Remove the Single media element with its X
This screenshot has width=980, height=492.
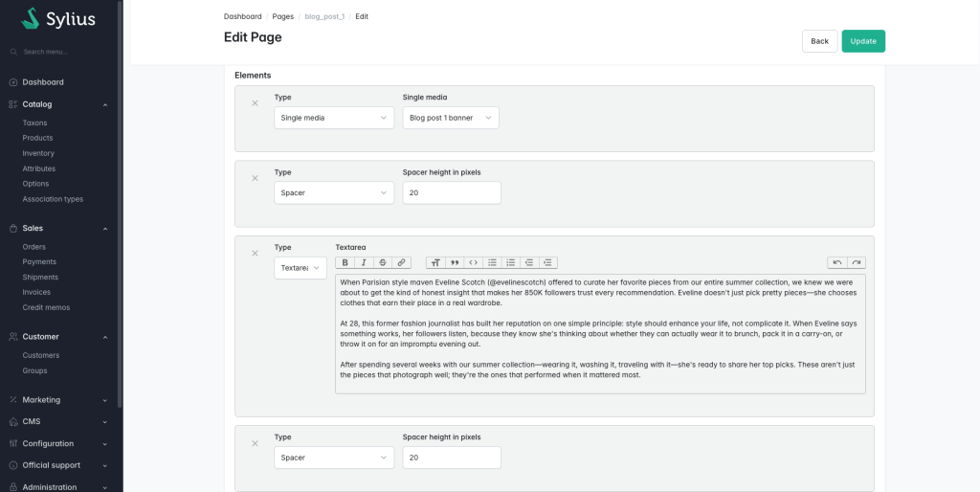tap(255, 103)
